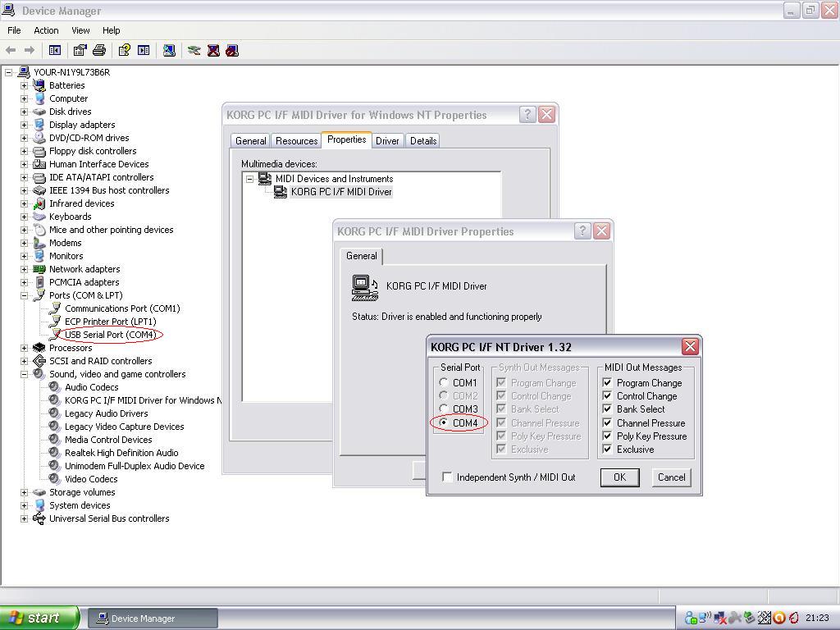Open device Properties from the toolbar icon
The width and height of the screenshot is (840, 630).
pyautogui.click(x=80, y=50)
